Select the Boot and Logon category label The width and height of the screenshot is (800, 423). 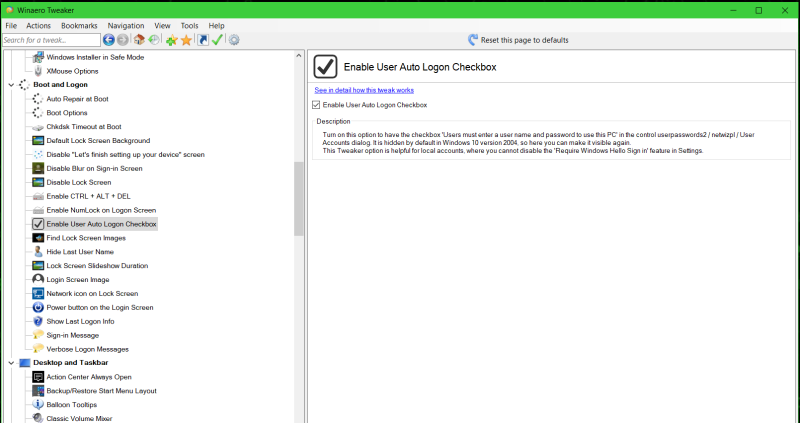point(60,85)
